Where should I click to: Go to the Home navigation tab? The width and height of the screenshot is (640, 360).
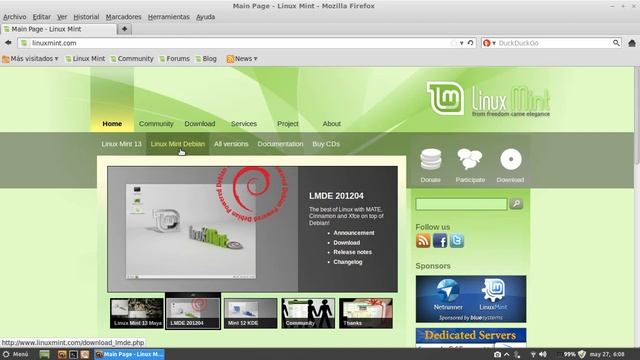(112, 124)
